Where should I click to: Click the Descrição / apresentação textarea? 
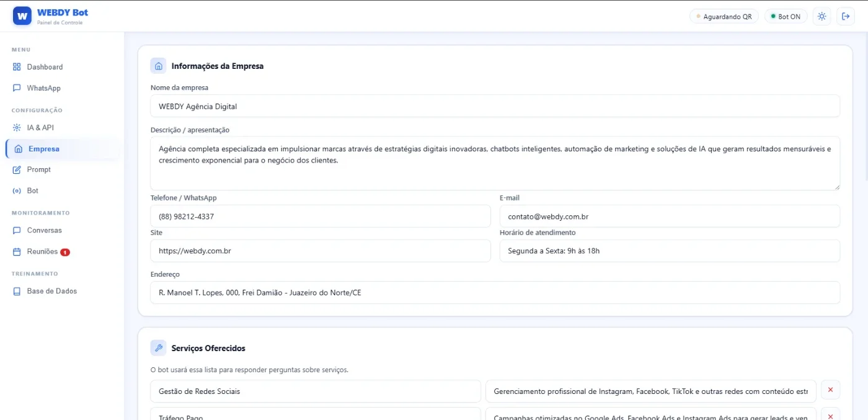pyautogui.click(x=495, y=163)
